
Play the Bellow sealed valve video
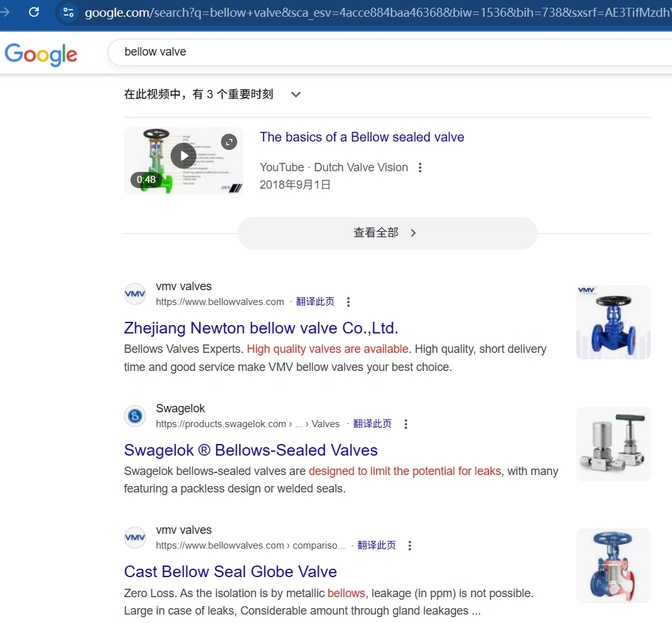(184, 156)
